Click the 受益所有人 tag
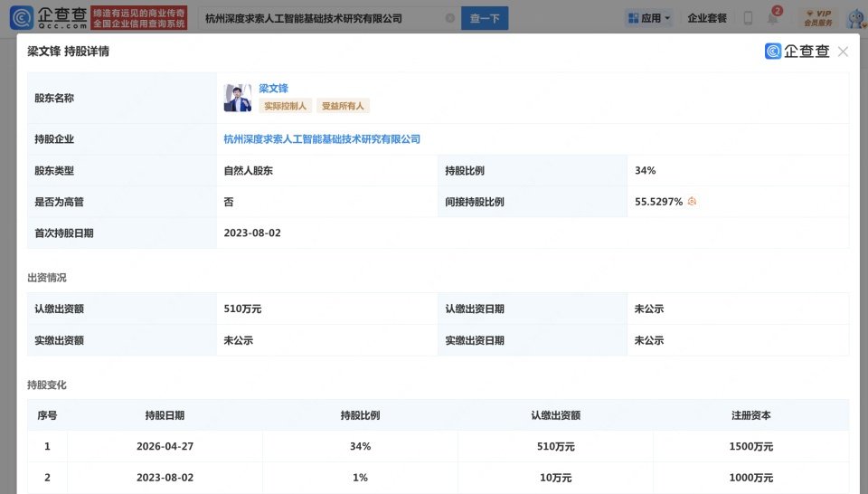 click(343, 106)
